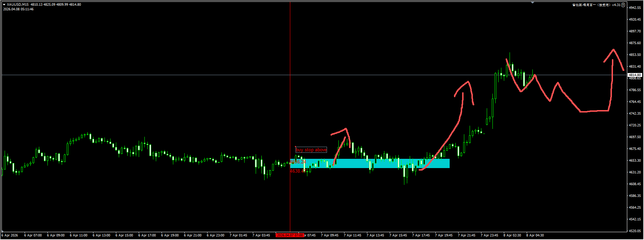Select the red 4638.47 price label
Viewport: 644px width, 240px height.
297,171
